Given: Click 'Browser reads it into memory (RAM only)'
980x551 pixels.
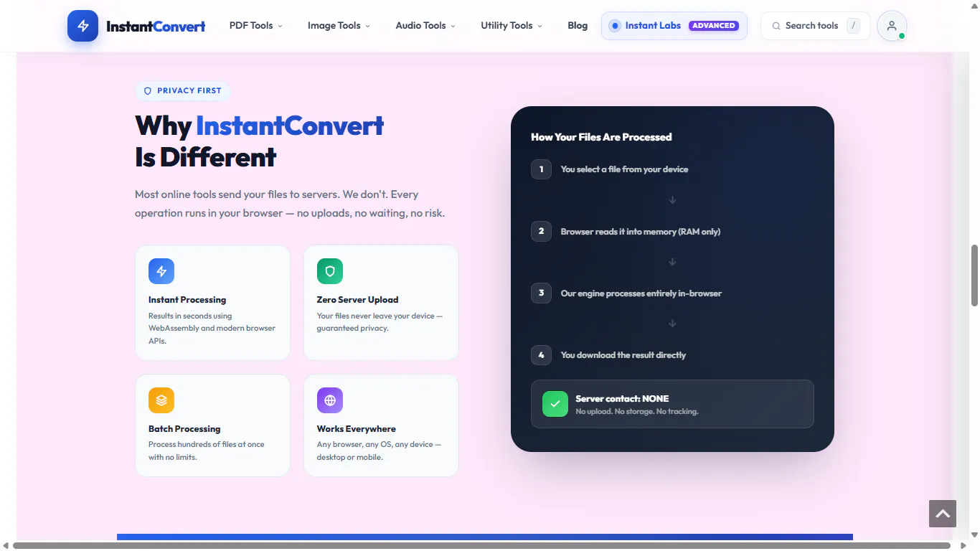Looking at the screenshot, I should coord(641,232).
